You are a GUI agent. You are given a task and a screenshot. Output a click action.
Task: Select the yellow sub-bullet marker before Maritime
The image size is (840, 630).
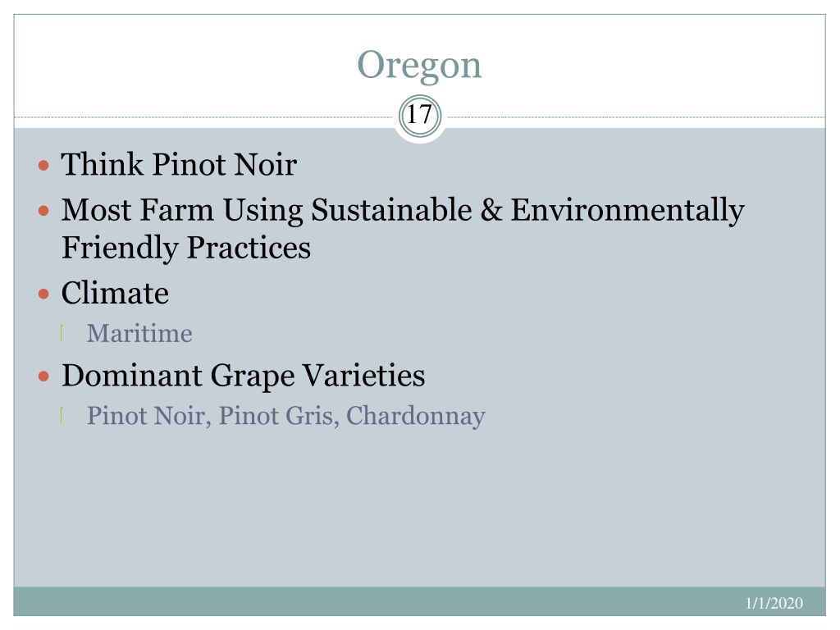pos(62,333)
